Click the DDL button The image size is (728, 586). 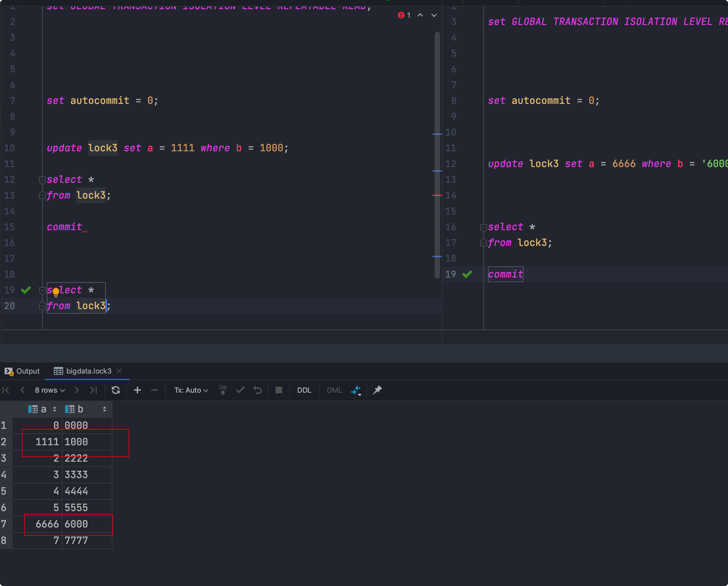pyautogui.click(x=304, y=390)
